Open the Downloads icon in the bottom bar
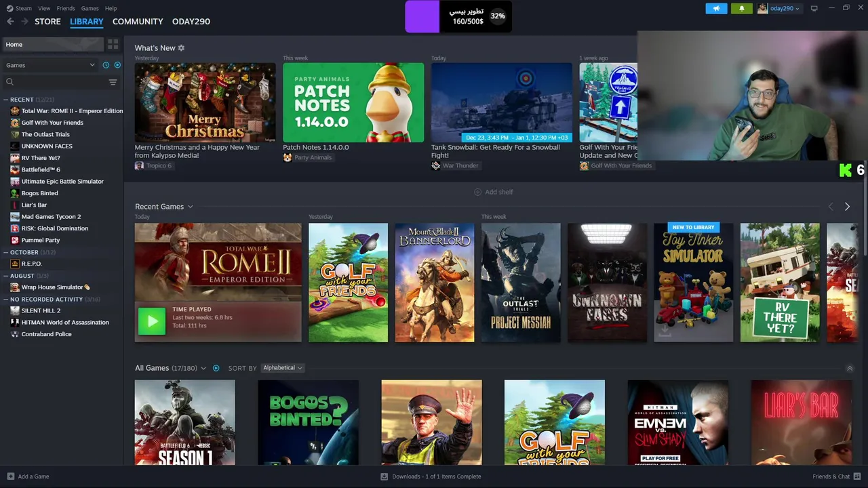The width and height of the screenshot is (868, 488). point(384,476)
